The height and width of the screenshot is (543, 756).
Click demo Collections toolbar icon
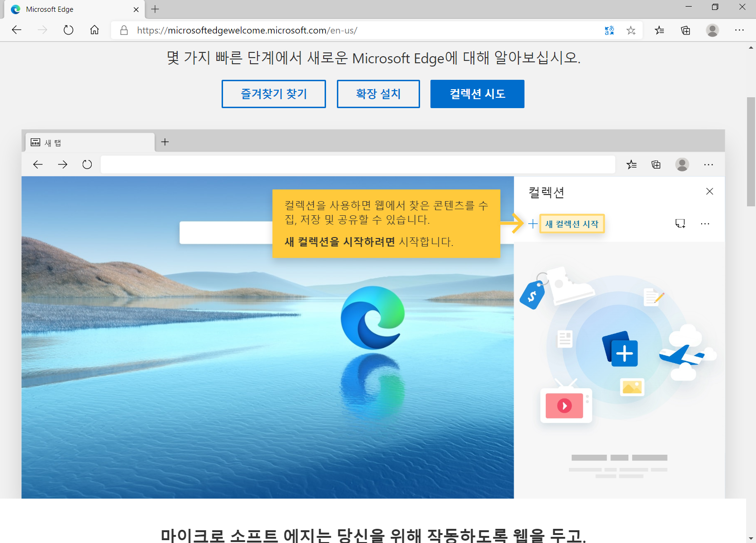click(656, 164)
